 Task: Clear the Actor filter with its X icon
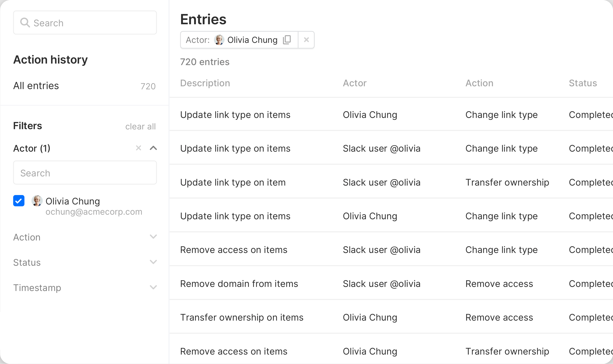(138, 148)
